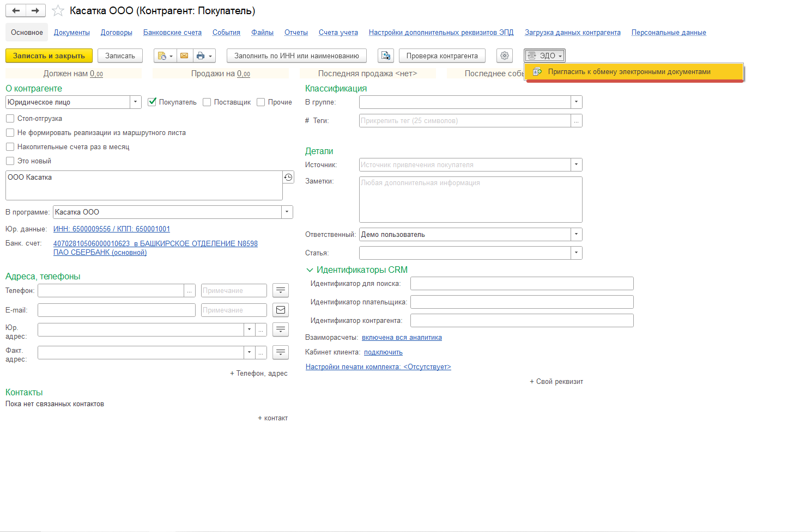The image size is (812, 532).
Task: Switch to the Файлы tab
Action: 262,33
